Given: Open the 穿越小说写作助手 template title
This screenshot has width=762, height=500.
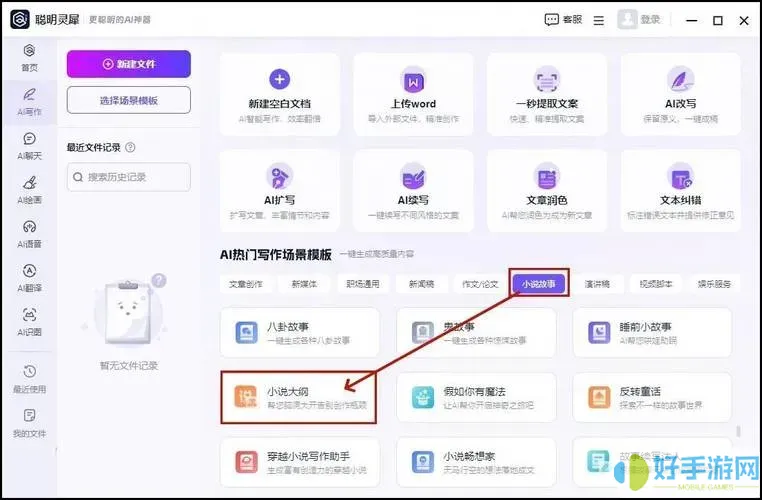Looking at the screenshot, I should click(x=308, y=456).
